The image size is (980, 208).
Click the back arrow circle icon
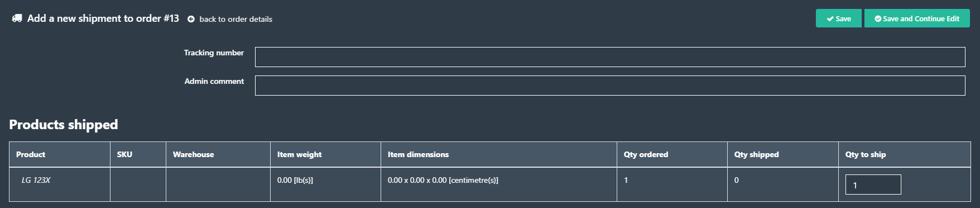pyautogui.click(x=191, y=19)
